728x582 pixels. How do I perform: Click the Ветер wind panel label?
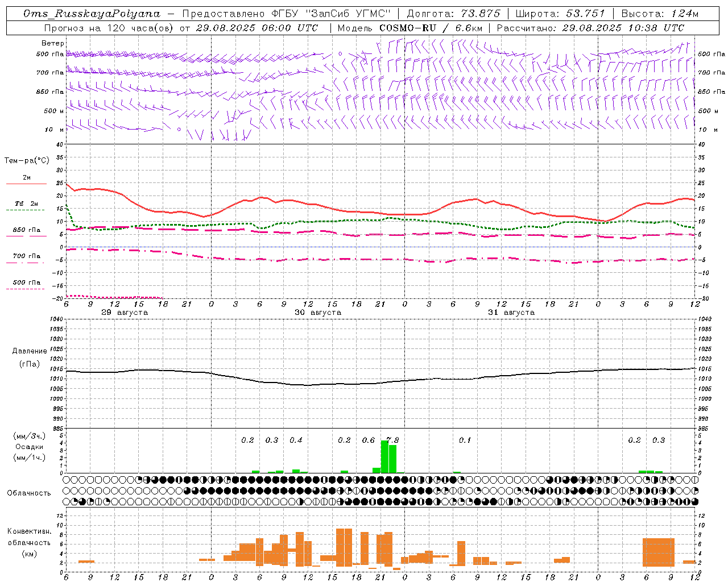coord(53,43)
